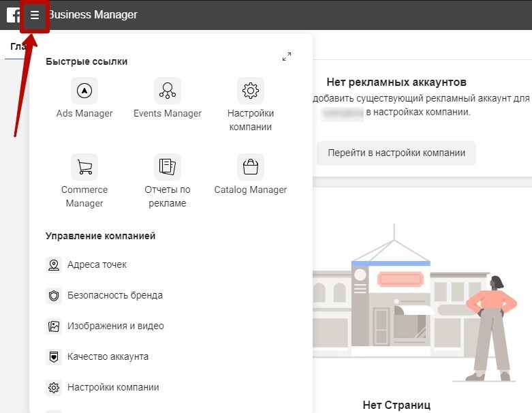Click Business Manager title in header
The width and height of the screenshot is (532, 413).
click(93, 15)
